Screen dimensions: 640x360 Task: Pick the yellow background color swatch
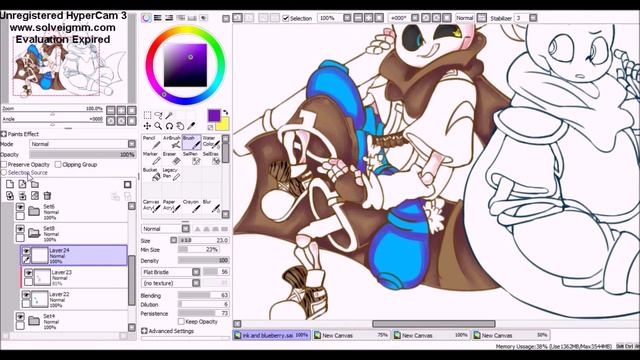pos(223,124)
